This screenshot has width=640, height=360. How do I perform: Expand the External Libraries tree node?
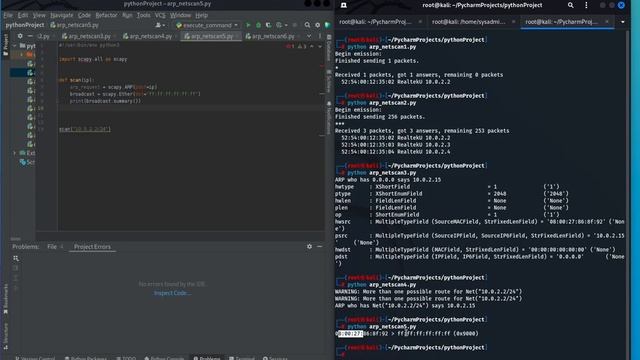point(15,153)
